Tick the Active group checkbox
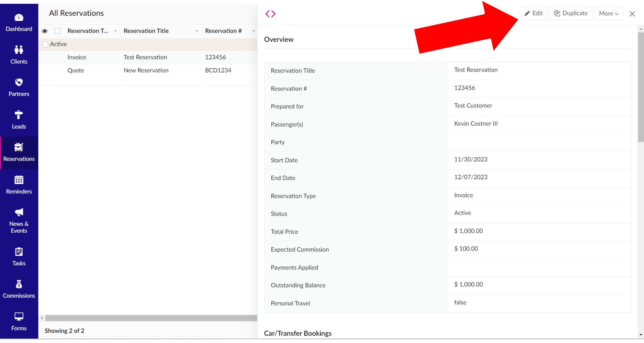This screenshot has height=343, width=644. pos(45,44)
